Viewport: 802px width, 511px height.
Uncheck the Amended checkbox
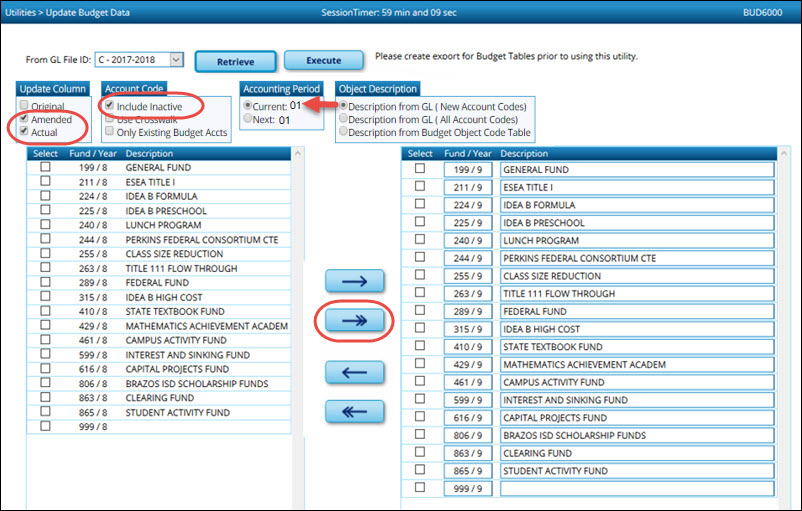pos(24,119)
